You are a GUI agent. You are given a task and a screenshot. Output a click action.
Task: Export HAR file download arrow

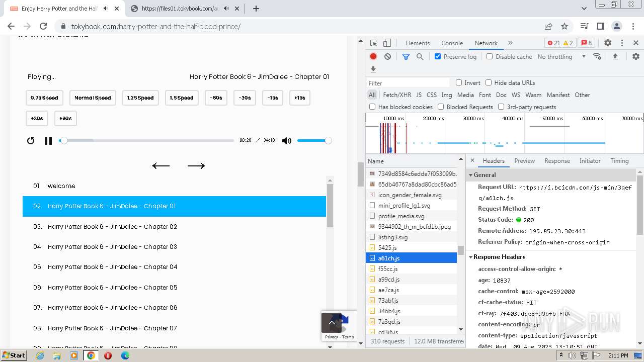[x=373, y=69]
